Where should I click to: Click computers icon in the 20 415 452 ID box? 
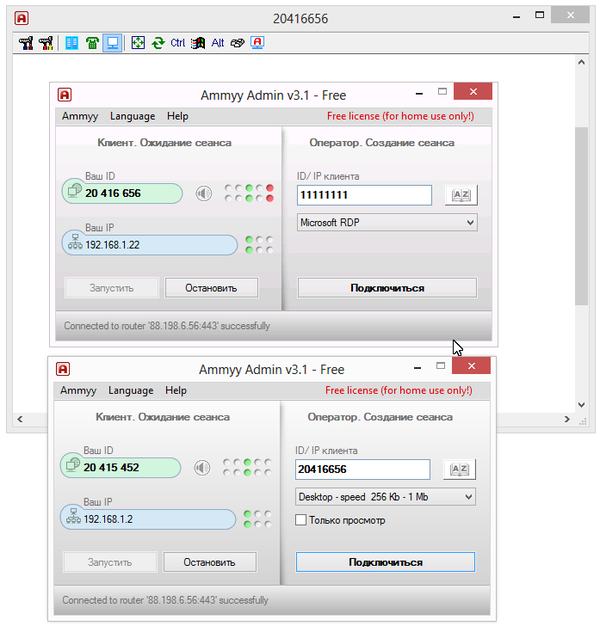pyautogui.click(x=73, y=464)
